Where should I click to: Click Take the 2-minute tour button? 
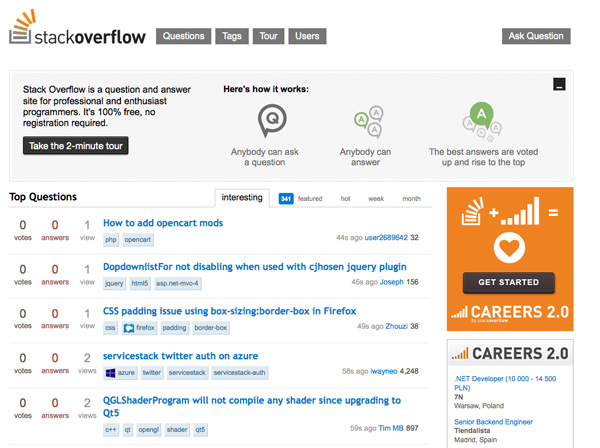click(76, 146)
